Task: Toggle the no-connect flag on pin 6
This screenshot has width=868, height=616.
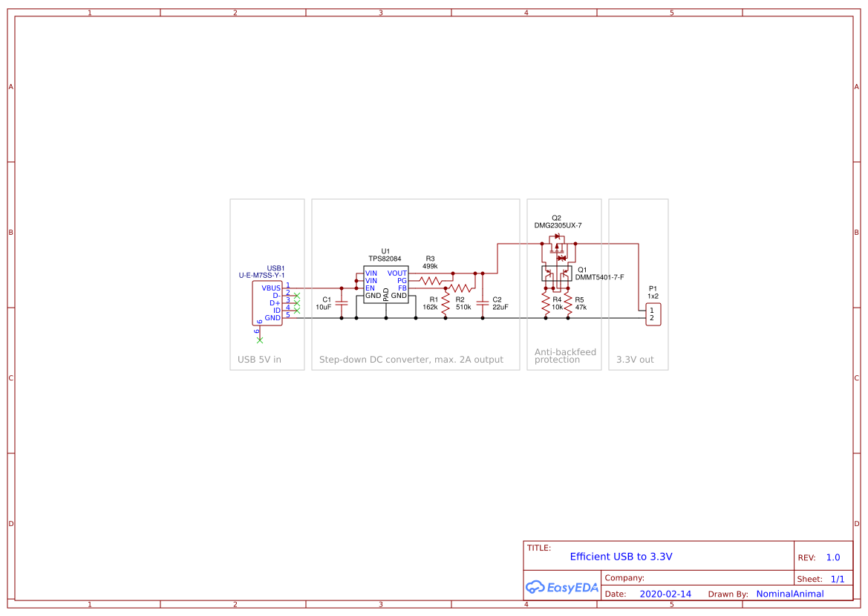Action: point(259,340)
